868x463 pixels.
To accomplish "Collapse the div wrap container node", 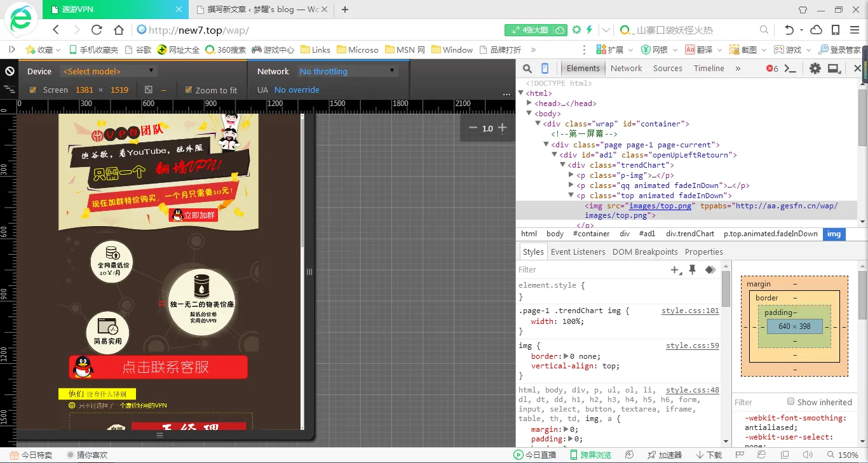I will pyautogui.click(x=538, y=124).
